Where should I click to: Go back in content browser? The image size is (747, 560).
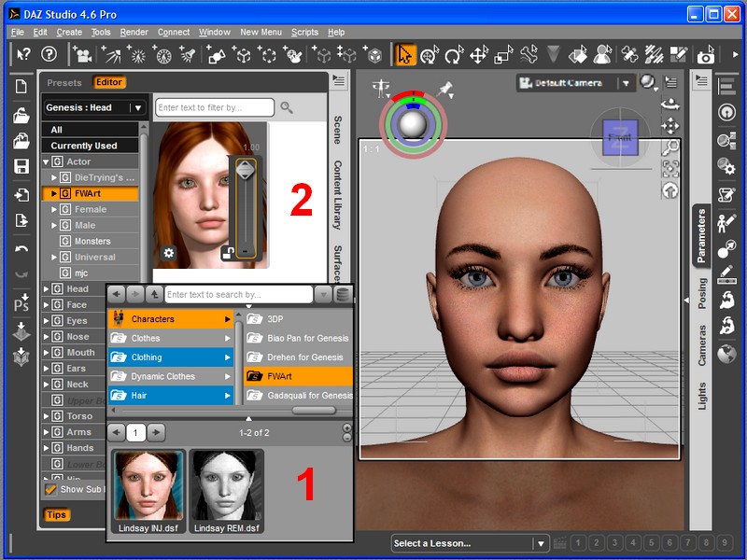click(116, 295)
